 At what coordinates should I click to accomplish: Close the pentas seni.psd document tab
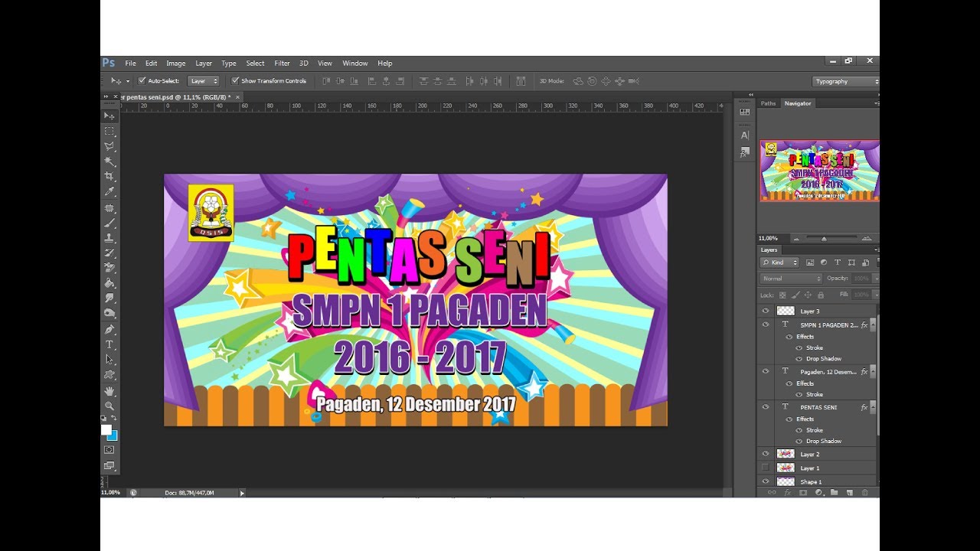point(238,97)
